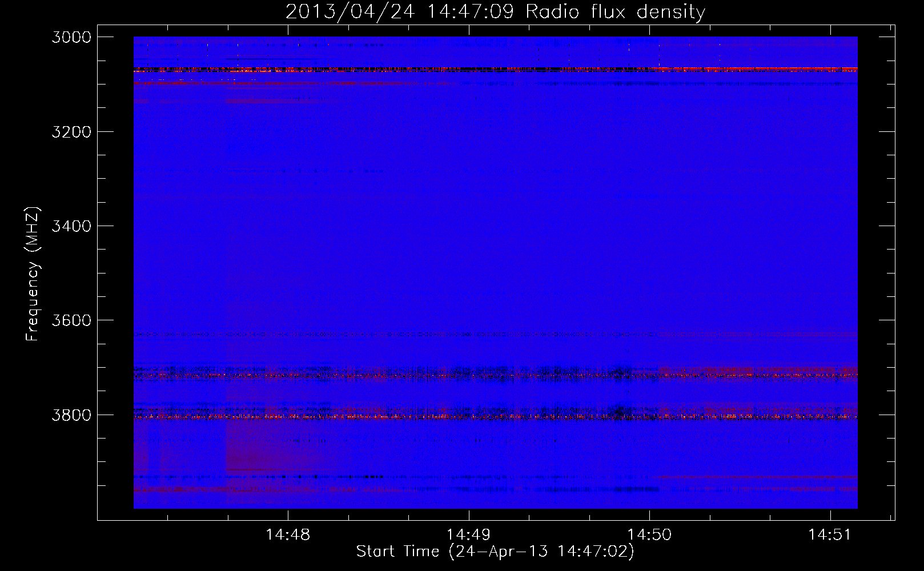Click the 14:51 time tick label
924x571 pixels.
point(829,535)
